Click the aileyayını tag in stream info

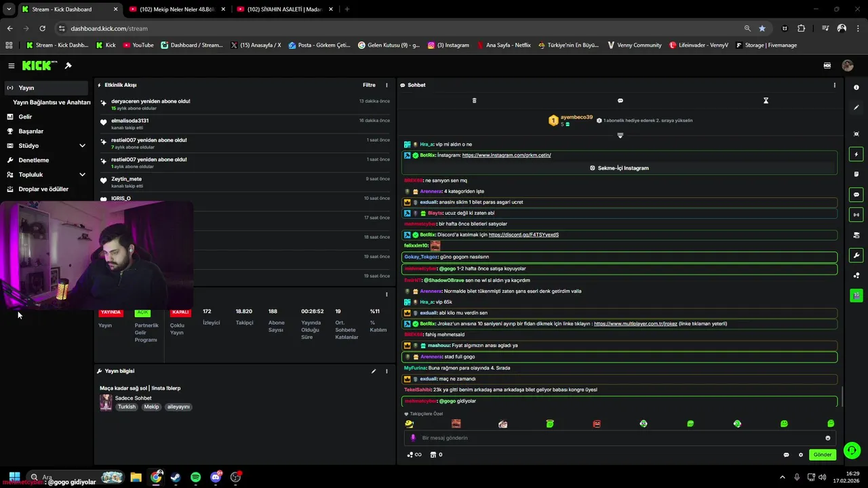point(178,407)
